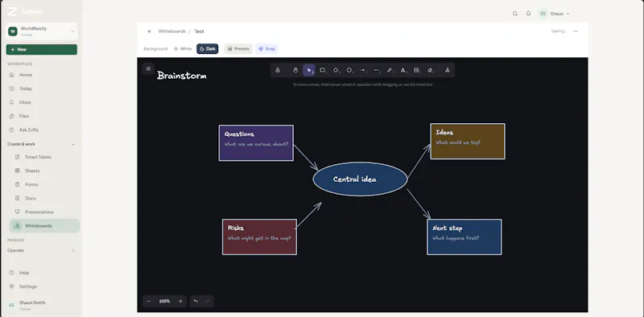Select the Eraser tool
644x317 pixels.
tap(430, 70)
